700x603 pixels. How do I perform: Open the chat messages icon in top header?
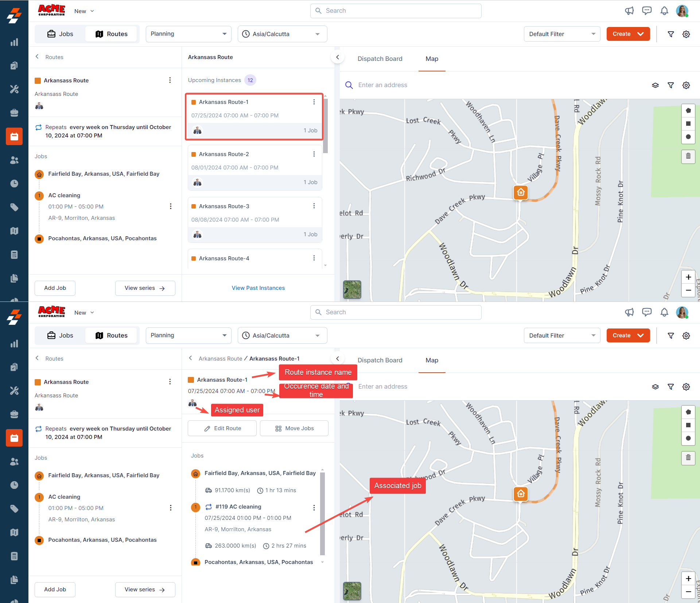click(647, 11)
